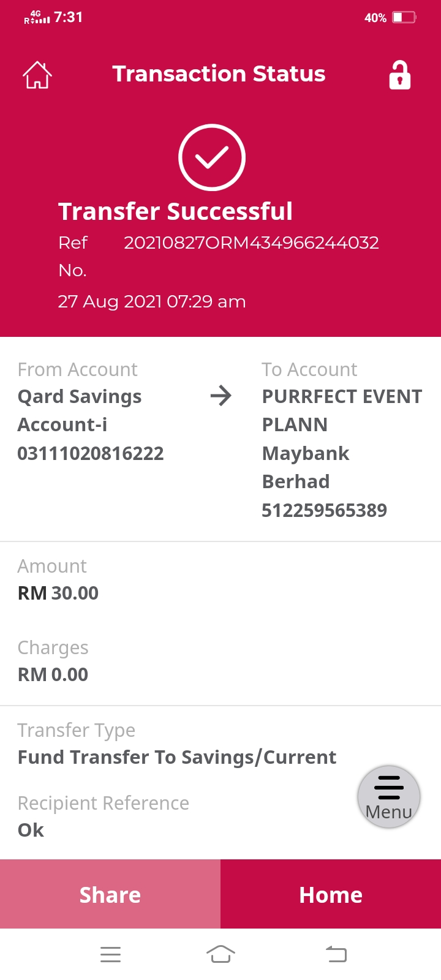Tap the home icon in header
The image size is (441, 980).
[37, 75]
